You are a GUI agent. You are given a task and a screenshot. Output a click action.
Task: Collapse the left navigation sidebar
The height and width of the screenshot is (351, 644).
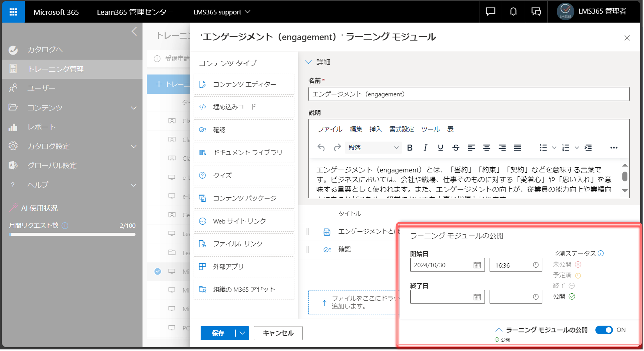tap(134, 31)
